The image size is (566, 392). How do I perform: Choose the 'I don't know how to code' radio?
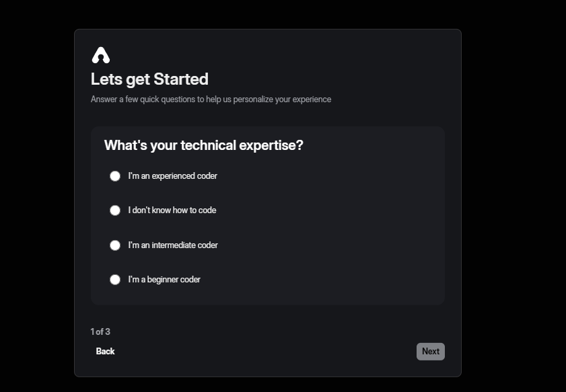click(x=115, y=210)
